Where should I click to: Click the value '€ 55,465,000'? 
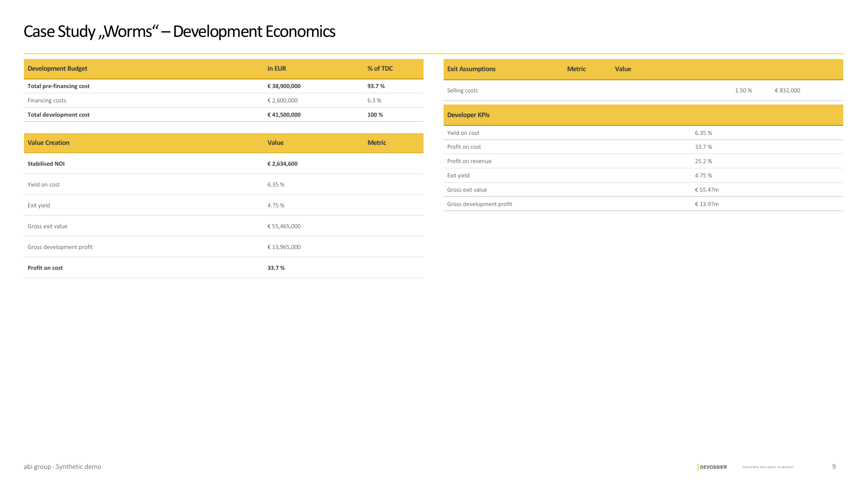[284, 226]
